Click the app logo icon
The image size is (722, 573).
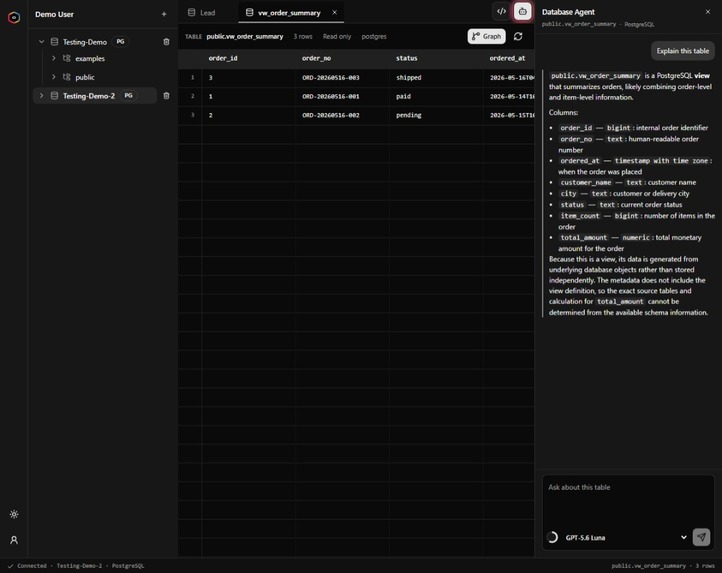coord(14,18)
